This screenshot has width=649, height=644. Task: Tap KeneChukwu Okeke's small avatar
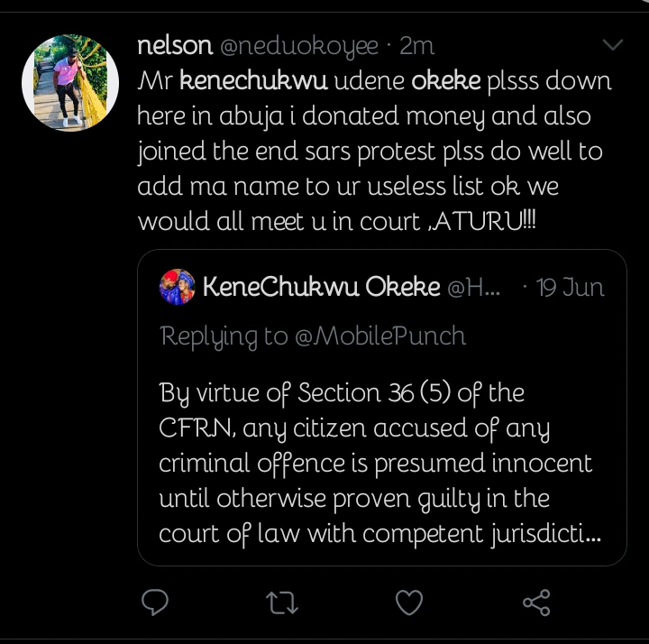click(x=178, y=288)
